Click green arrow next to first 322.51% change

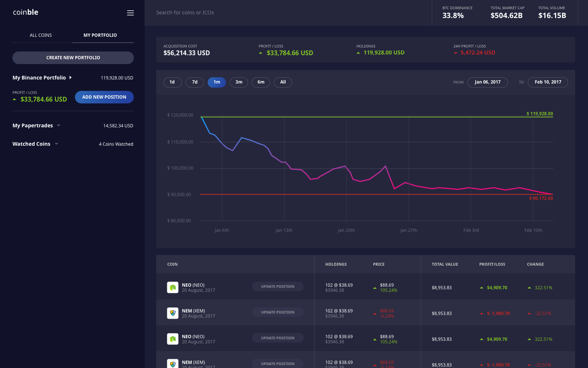[x=529, y=288]
